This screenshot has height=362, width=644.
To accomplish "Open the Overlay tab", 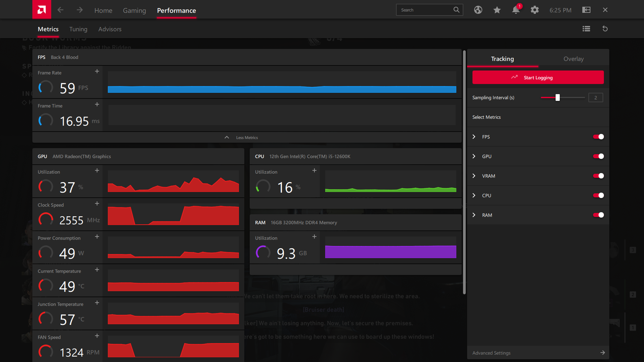I will coord(573,59).
